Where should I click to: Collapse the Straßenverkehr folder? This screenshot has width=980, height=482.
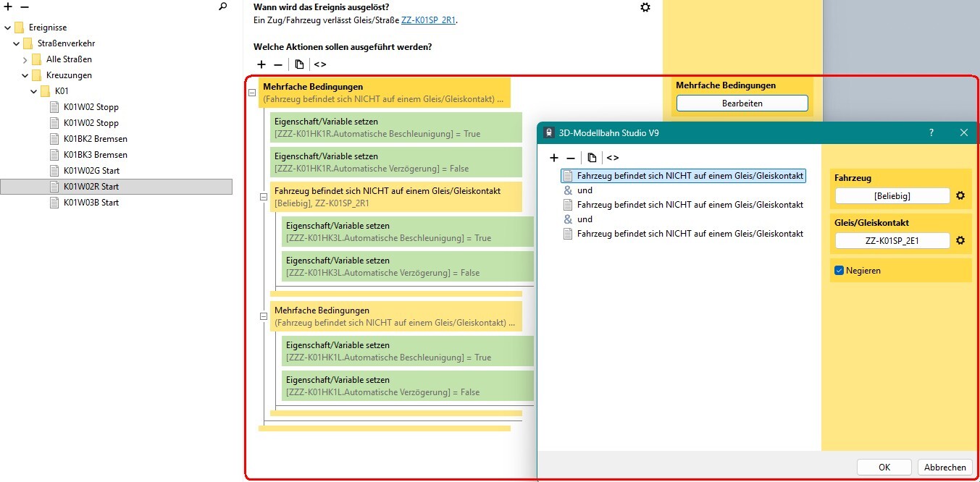pyautogui.click(x=17, y=43)
